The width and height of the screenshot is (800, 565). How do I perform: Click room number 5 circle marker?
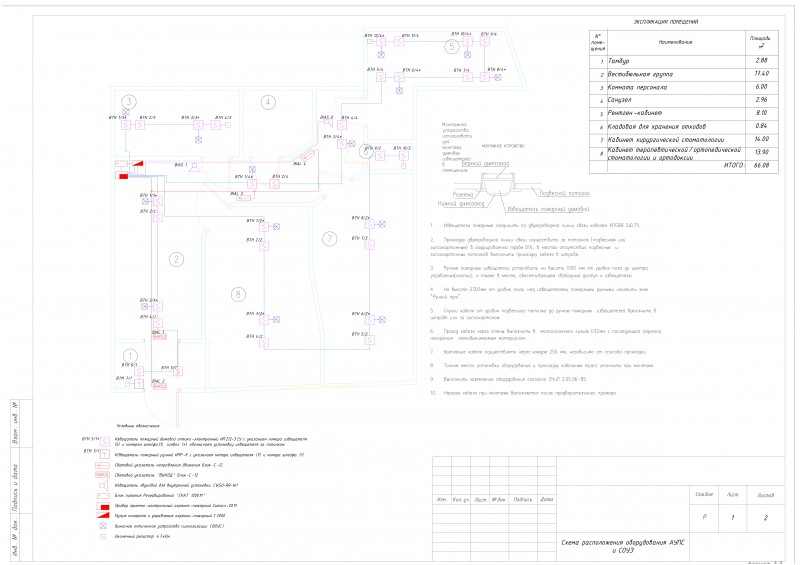coord(452,47)
